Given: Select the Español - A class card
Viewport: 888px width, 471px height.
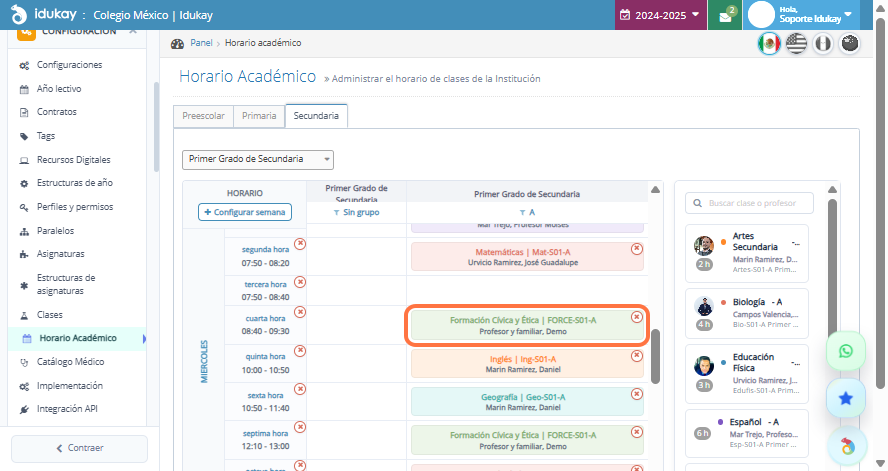Looking at the screenshot, I should tap(746, 433).
